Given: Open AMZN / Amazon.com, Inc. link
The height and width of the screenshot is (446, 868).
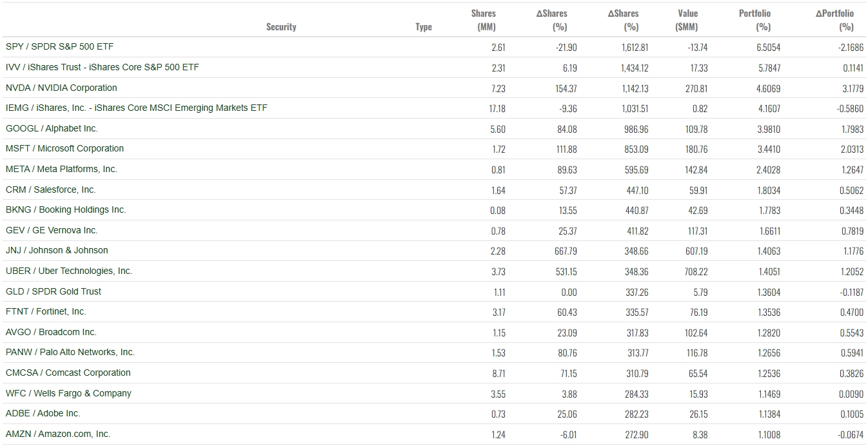Looking at the screenshot, I should tap(58, 434).
